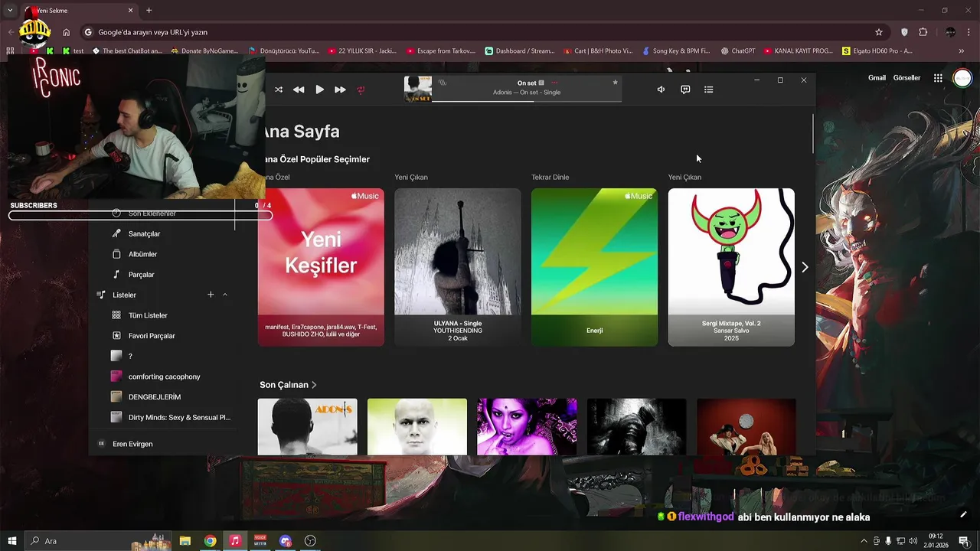Open a new Chrome tab
Viewport: 980px width, 551px height.
tap(149, 11)
